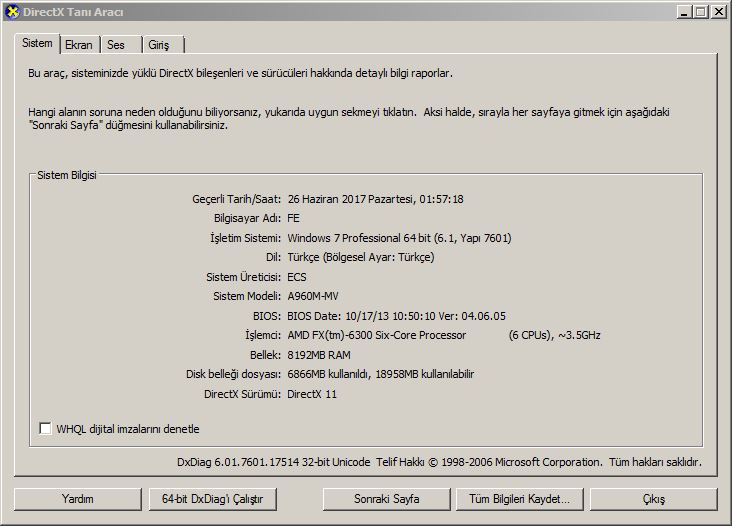This screenshot has width=732, height=526.
Task: Click DirectX 11 version value
Action: pos(312,394)
